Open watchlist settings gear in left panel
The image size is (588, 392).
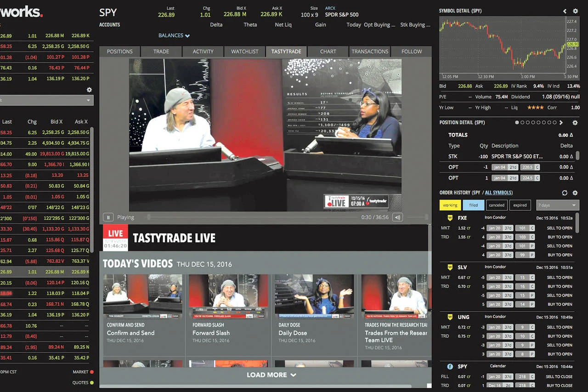(x=89, y=90)
